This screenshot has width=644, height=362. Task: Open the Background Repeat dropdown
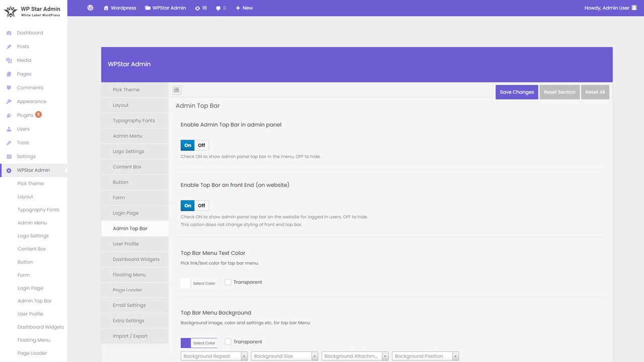pos(214,356)
